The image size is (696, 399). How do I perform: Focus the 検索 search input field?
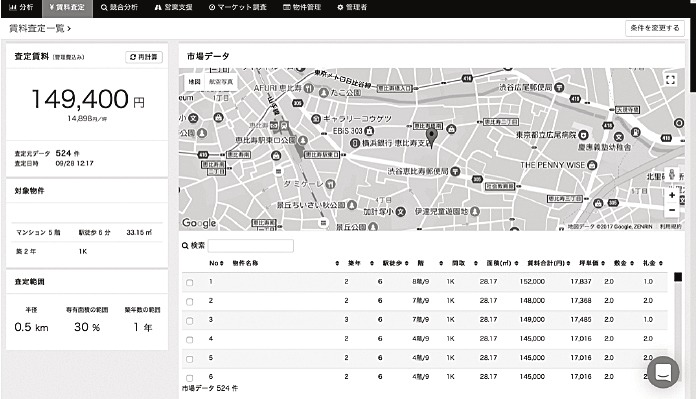[250, 246]
